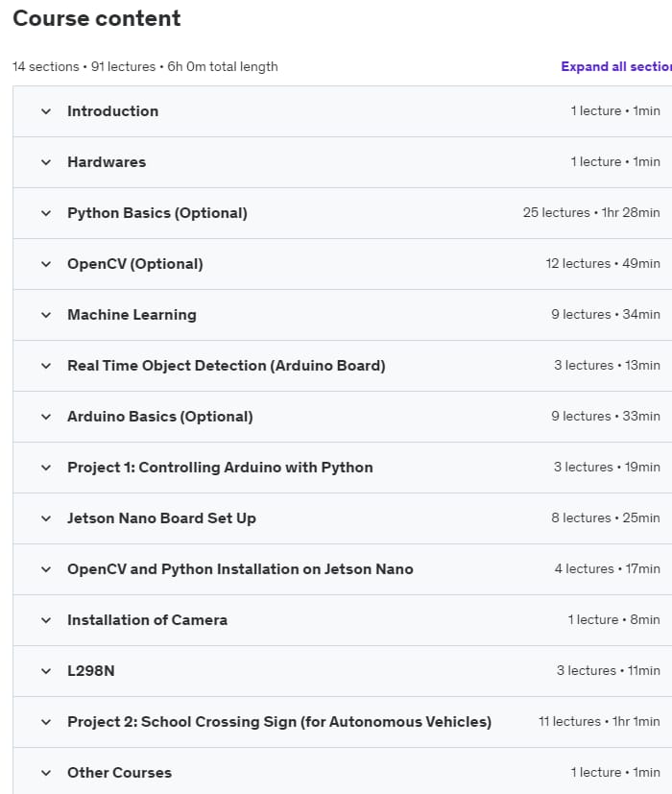Image resolution: width=672 pixels, height=794 pixels.
Task: Select Other Courses title
Action: click(x=119, y=773)
